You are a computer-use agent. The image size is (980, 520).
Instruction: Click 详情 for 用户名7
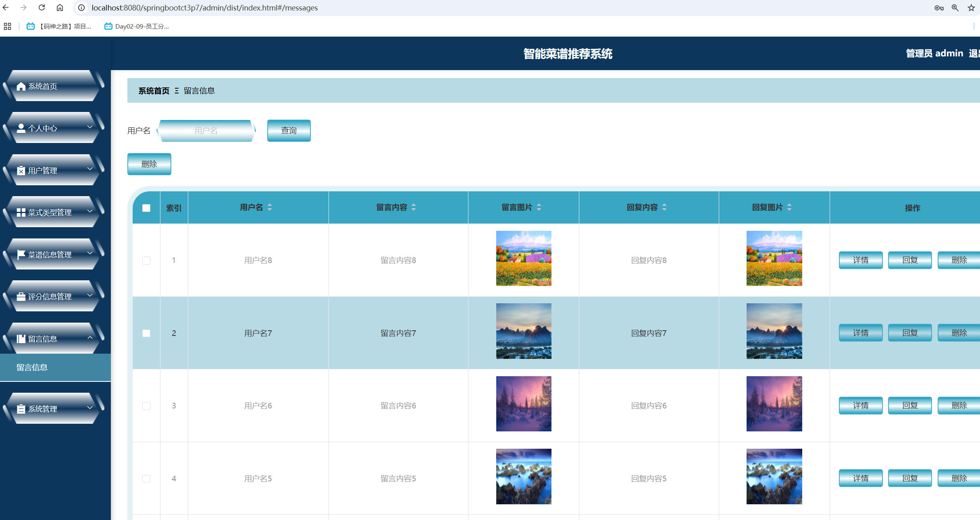[x=861, y=333]
